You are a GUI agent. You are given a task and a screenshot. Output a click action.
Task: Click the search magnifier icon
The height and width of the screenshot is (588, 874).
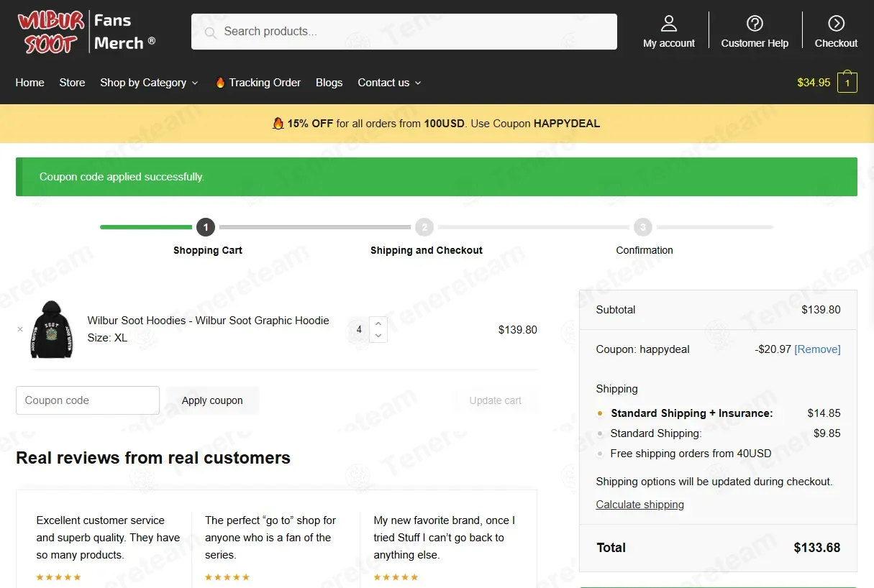[210, 32]
